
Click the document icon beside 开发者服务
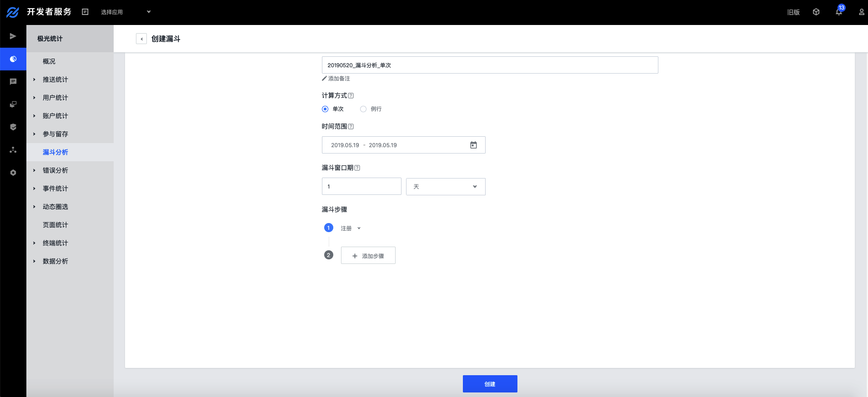pos(85,12)
